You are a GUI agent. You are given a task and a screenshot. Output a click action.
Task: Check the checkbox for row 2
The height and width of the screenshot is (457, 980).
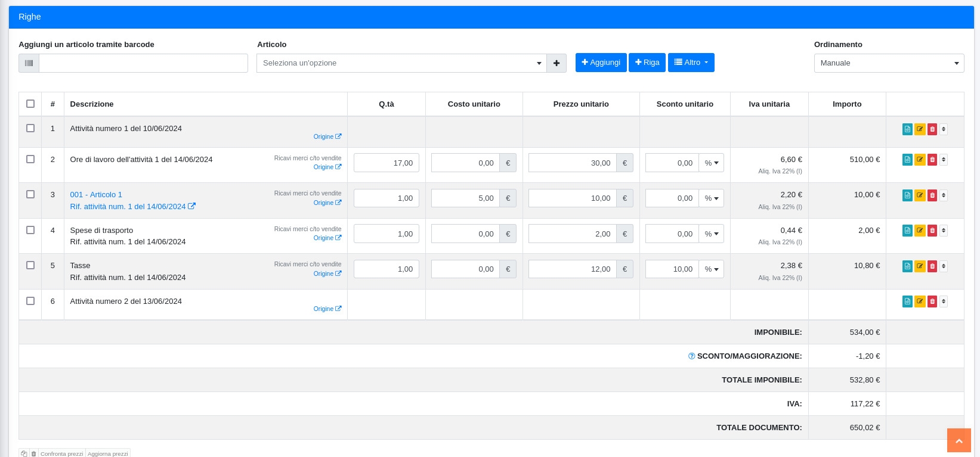(30, 159)
